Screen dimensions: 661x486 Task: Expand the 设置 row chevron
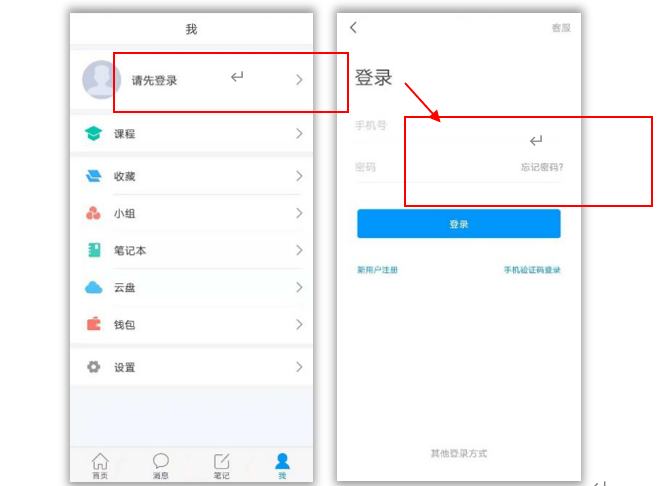click(299, 367)
